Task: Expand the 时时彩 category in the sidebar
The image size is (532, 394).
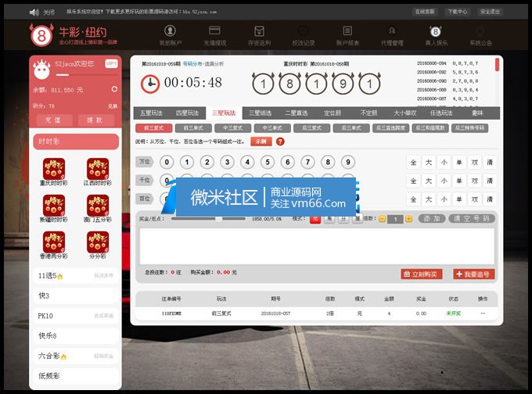Action: coord(76,141)
